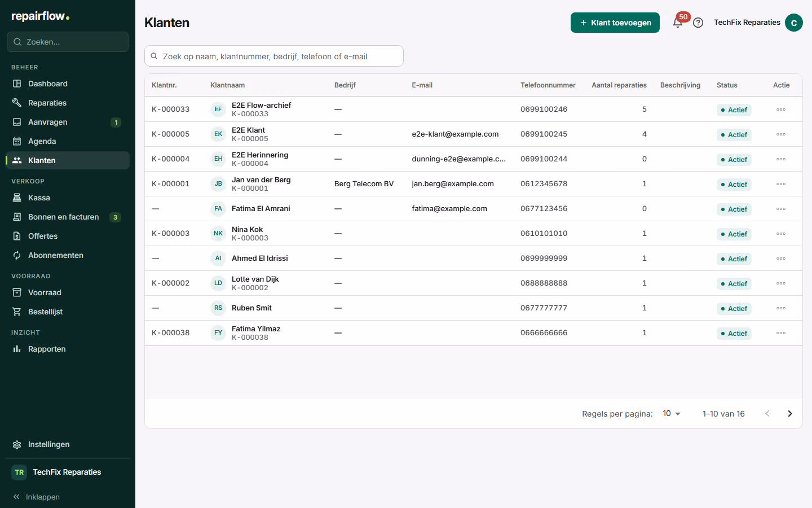This screenshot has width=812, height=508.
Task: Click the Voorraad box icon
Action: tap(17, 292)
